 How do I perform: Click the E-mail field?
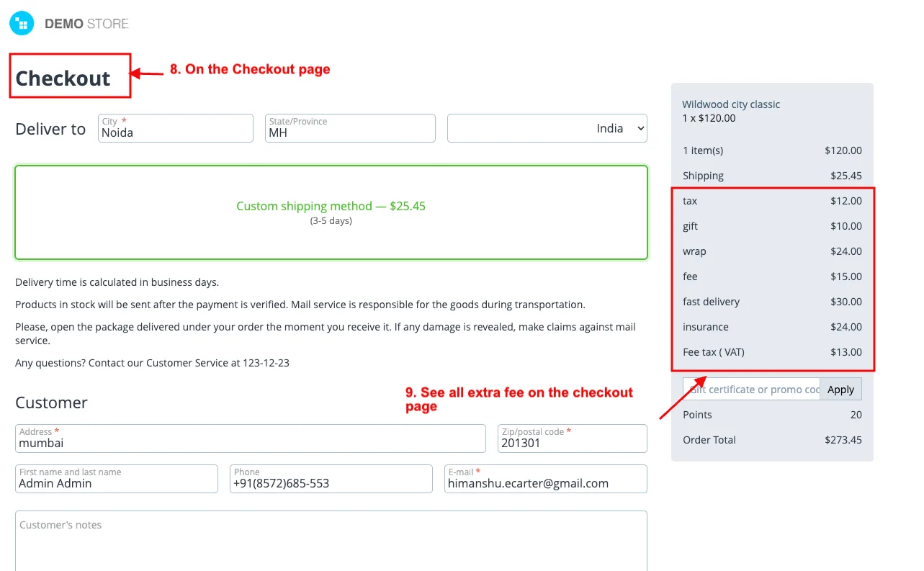[x=546, y=479]
